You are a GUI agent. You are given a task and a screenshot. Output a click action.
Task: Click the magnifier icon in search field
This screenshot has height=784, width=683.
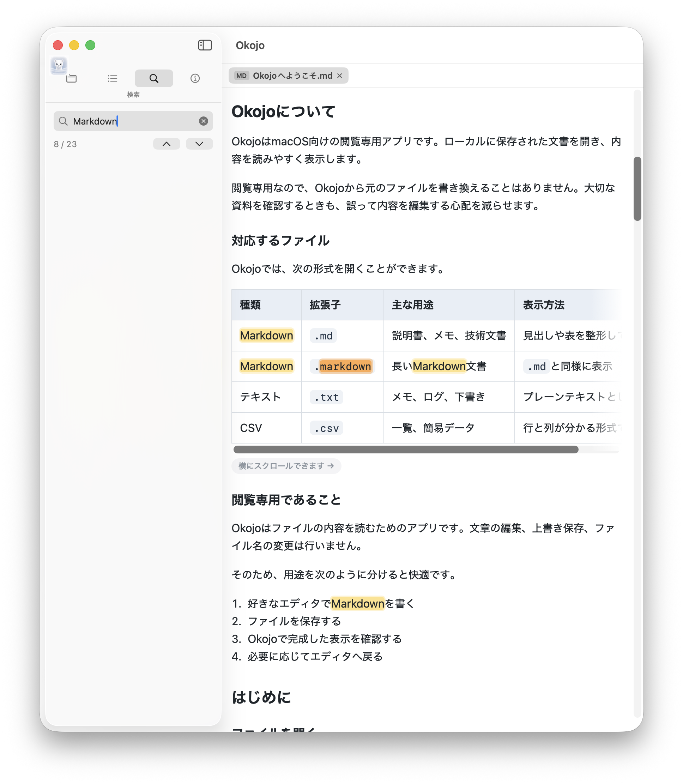coord(63,121)
